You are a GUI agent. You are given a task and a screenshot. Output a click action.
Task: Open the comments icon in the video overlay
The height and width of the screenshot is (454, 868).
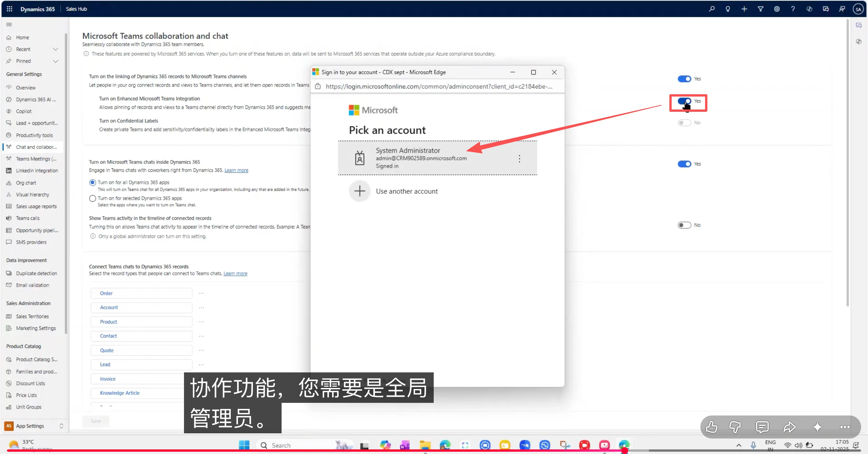click(x=762, y=427)
